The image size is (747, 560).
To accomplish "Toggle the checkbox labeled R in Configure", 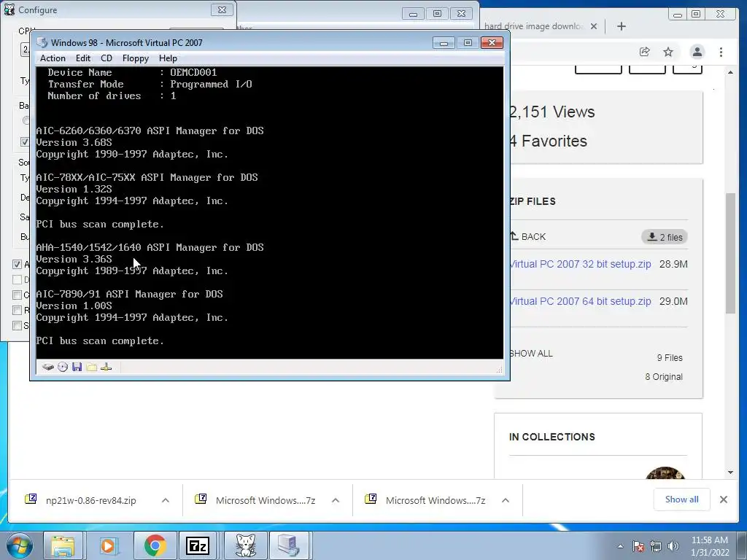I will click(x=18, y=311).
